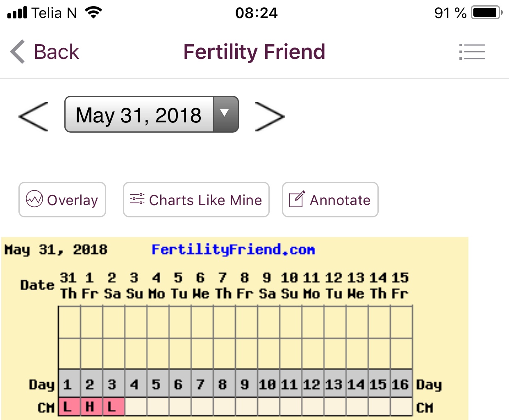Tap the Fertility Friend title
The image size is (509, 420).
[x=254, y=52]
